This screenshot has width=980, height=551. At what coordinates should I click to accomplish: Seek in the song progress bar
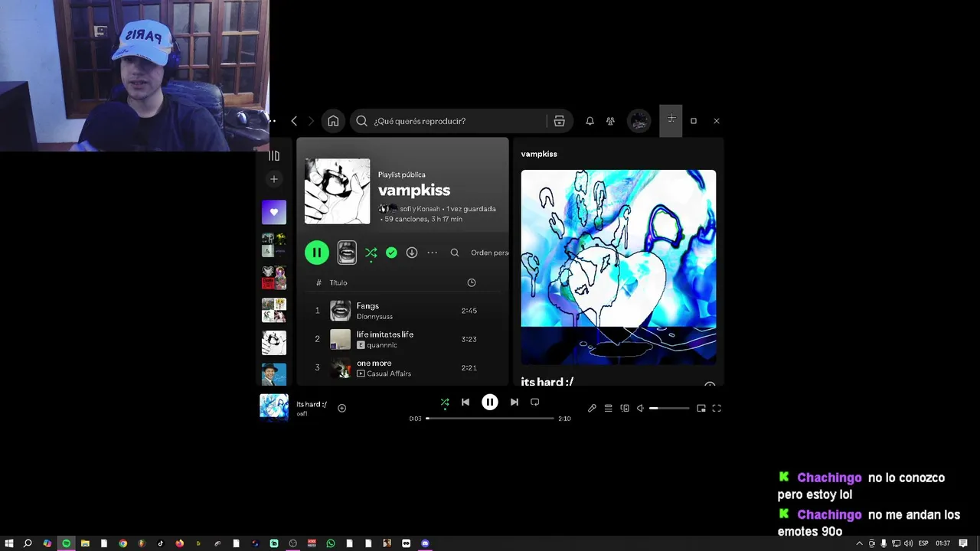pyautogui.click(x=490, y=419)
